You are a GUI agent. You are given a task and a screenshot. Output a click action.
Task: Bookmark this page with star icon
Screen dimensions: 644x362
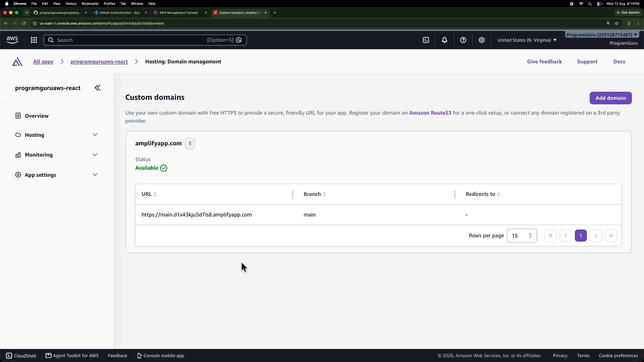pyautogui.click(x=617, y=23)
